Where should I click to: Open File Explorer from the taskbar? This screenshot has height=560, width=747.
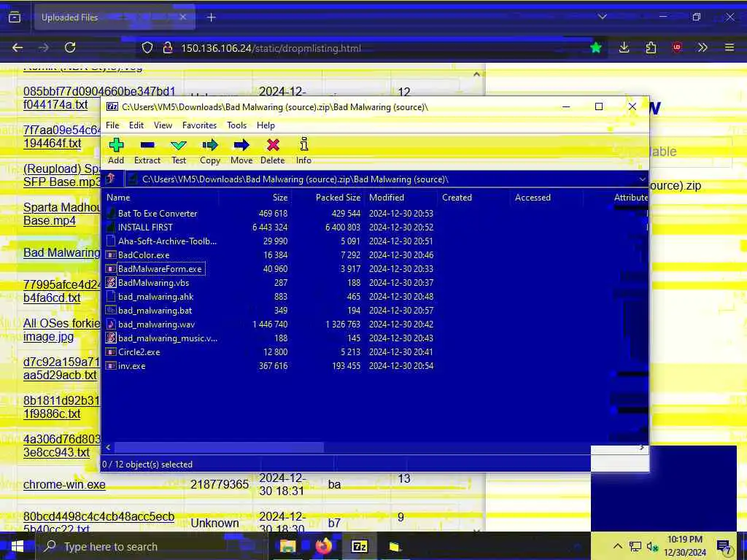click(287, 547)
